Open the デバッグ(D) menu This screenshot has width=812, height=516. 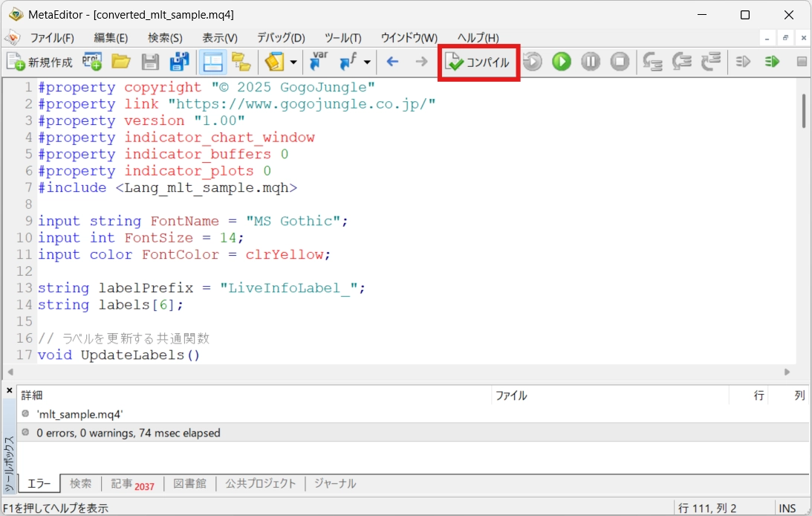pyautogui.click(x=281, y=38)
